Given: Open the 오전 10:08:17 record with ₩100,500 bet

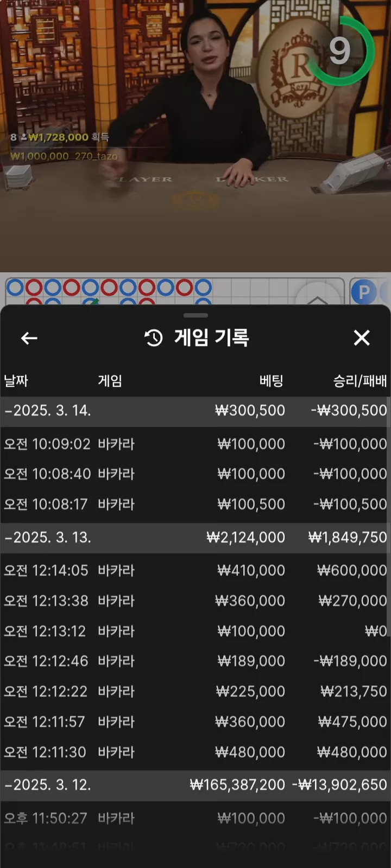Looking at the screenshot, I should tap(195, 505).
